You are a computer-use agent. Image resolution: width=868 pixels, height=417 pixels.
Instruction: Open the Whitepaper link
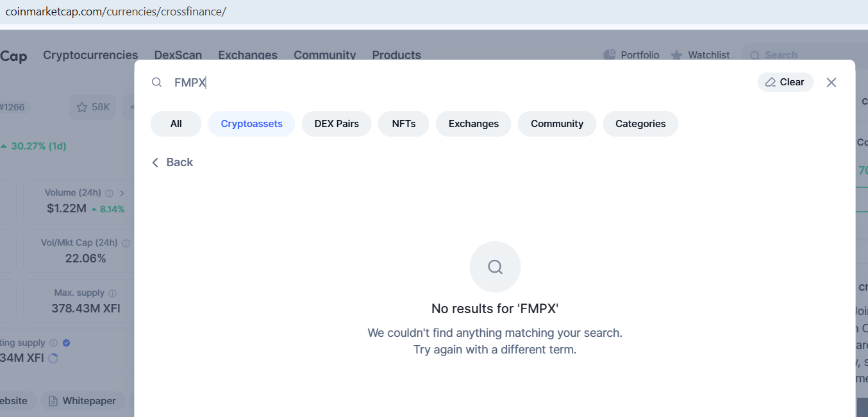tap(81, 401)
